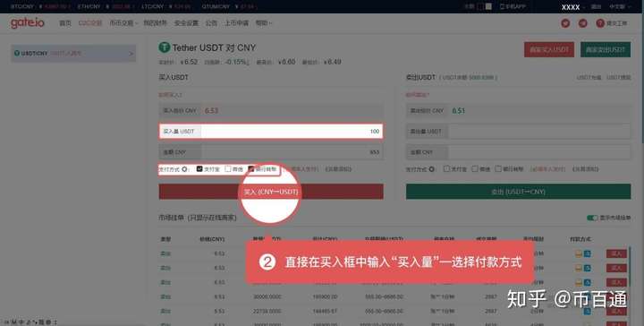Click the bracketed link after sell form checkboxes

tap(548, 169)
